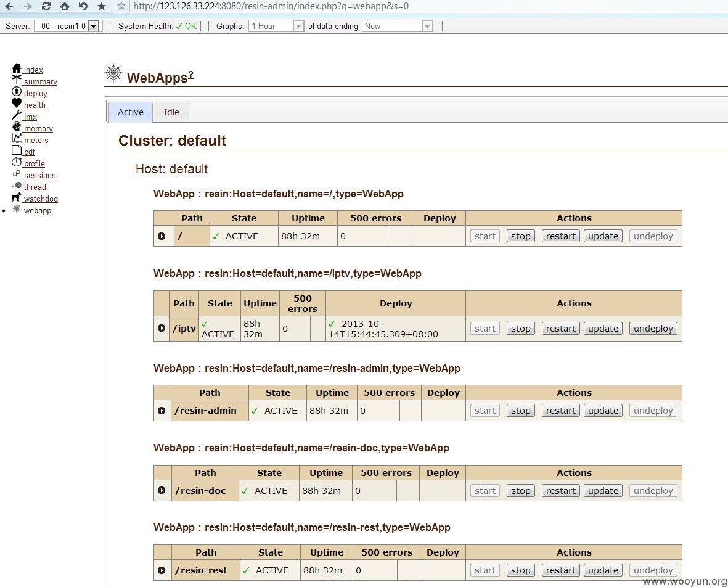Open the sessions sidebar link

(39, 176)
